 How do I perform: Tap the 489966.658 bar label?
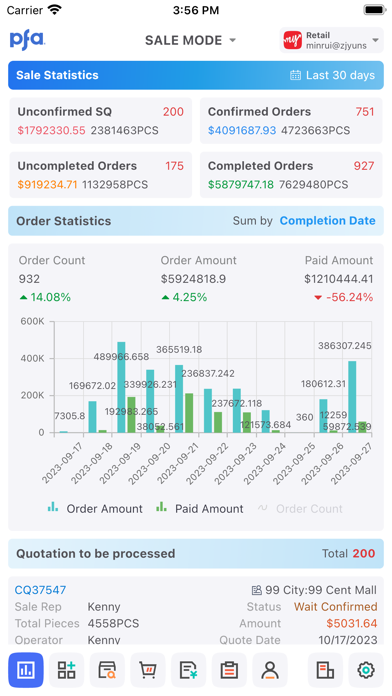121,356
